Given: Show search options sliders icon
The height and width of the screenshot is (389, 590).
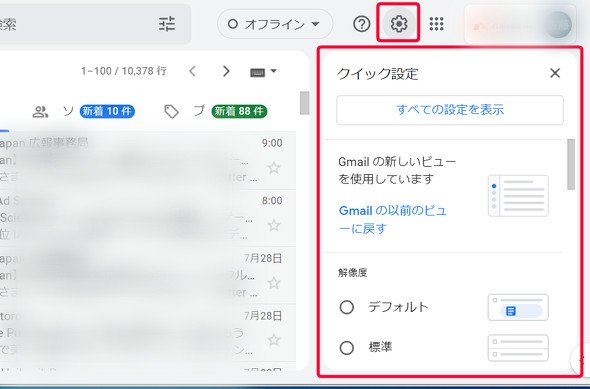Looking at the screenshot, I should [x=167, y=24].
